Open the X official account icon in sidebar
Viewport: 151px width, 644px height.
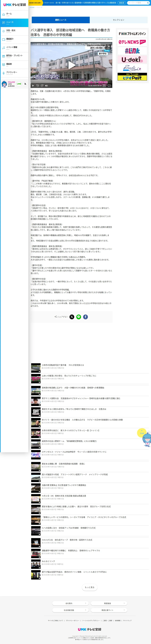tap(25, 84)
